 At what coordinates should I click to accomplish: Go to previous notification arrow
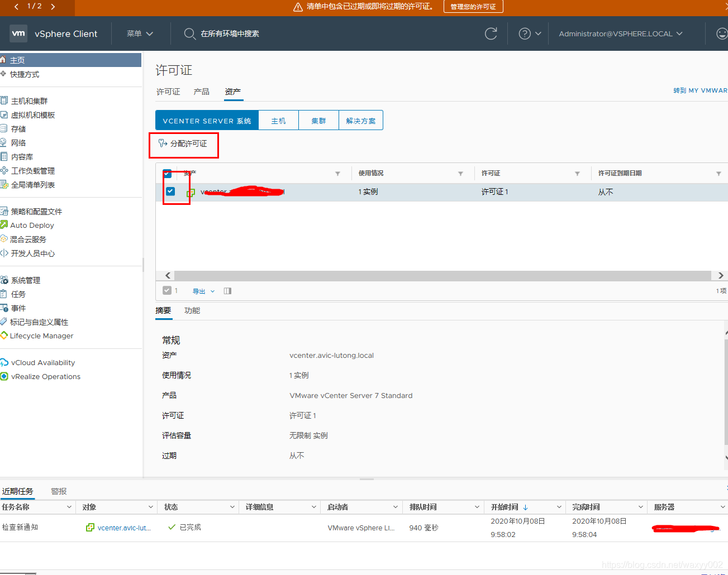[x=16, y=7]
